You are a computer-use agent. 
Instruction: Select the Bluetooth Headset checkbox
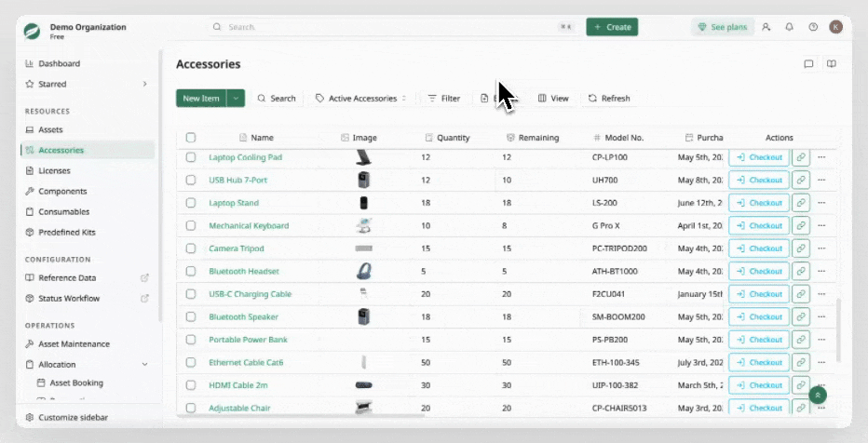click(191, 271)
